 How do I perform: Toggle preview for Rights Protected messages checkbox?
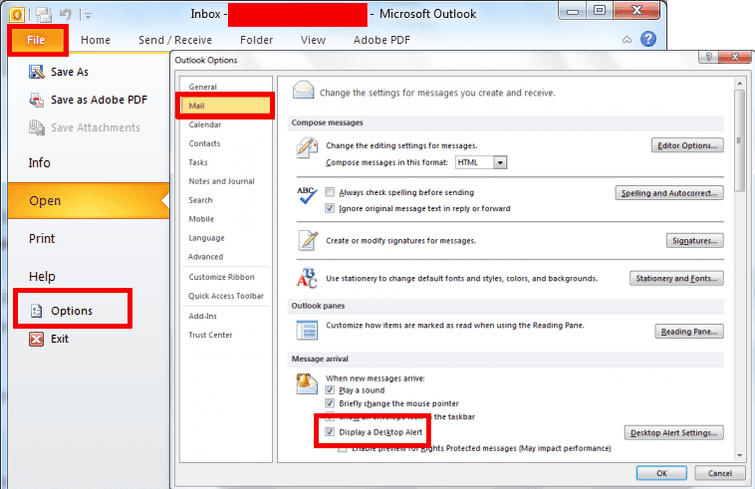[x=342, y=449]
